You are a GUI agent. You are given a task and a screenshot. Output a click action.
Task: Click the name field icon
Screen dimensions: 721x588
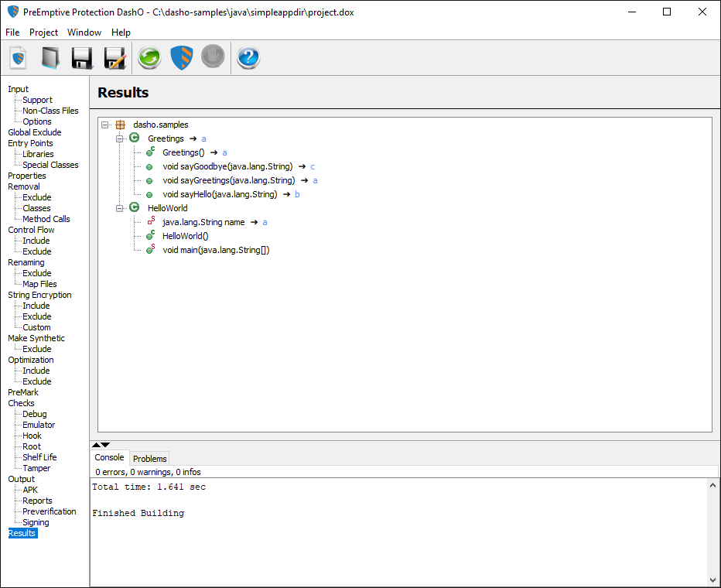(151, 221)
